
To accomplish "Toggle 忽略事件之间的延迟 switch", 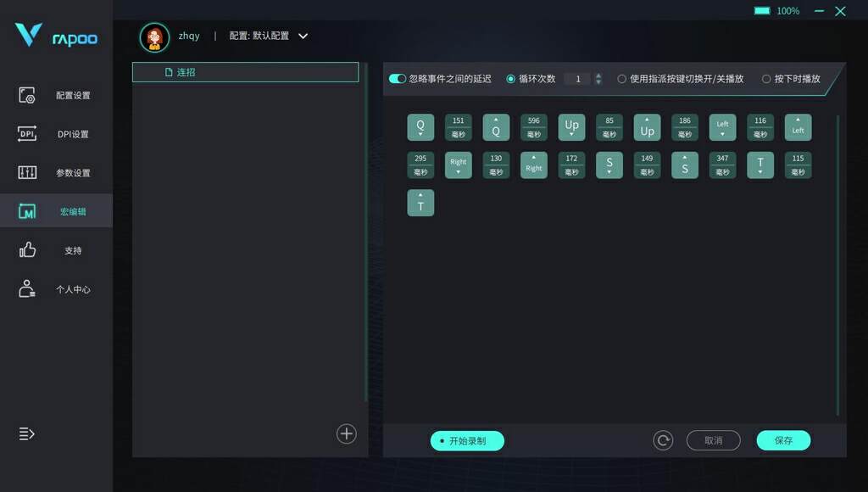I will point(398,77).
